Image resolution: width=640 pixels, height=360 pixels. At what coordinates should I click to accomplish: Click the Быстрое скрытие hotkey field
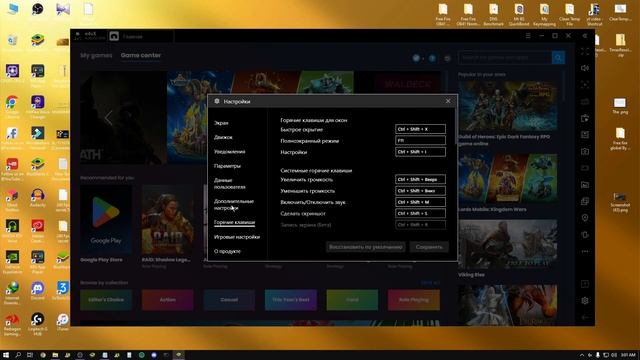tap(420, 129)
